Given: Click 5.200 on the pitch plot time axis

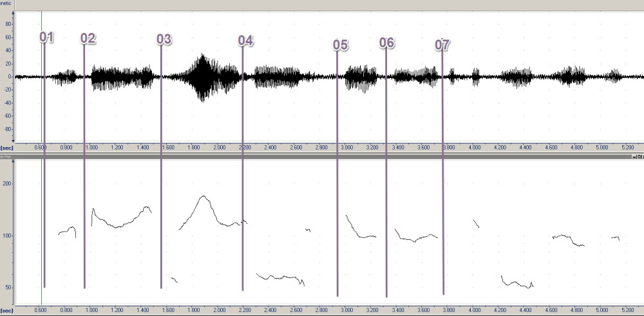Looking at the screenshot, I should 627,310.
